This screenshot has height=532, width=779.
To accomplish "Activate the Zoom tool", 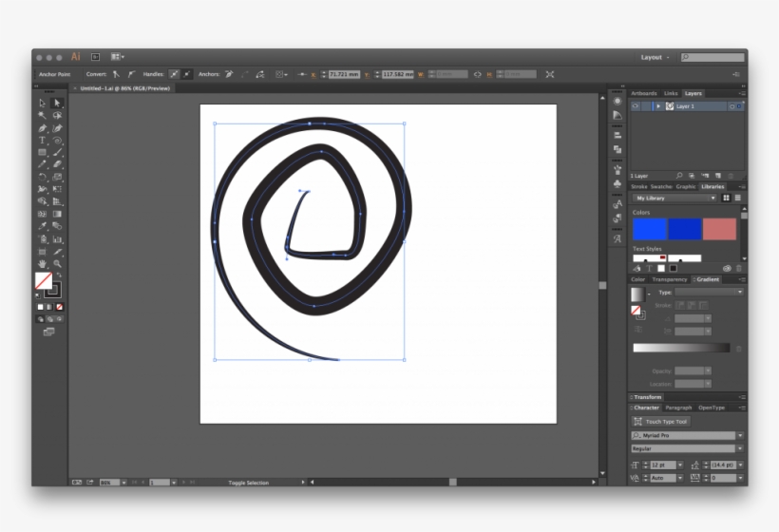I will click(x=57, y=264).
